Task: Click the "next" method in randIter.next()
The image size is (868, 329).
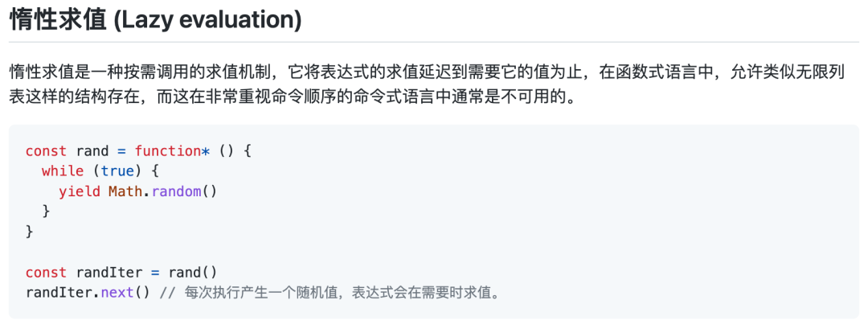Action: [x=117, y=293]
